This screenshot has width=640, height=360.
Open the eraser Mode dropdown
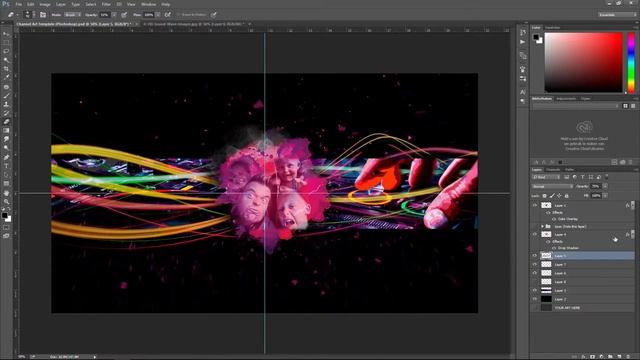(73, 15)
